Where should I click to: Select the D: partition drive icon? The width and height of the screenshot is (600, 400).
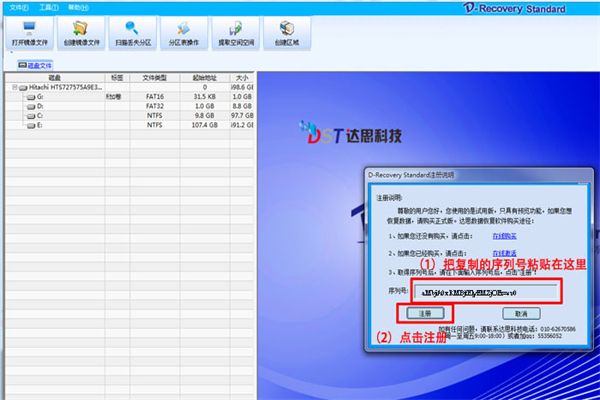(31, 106)
